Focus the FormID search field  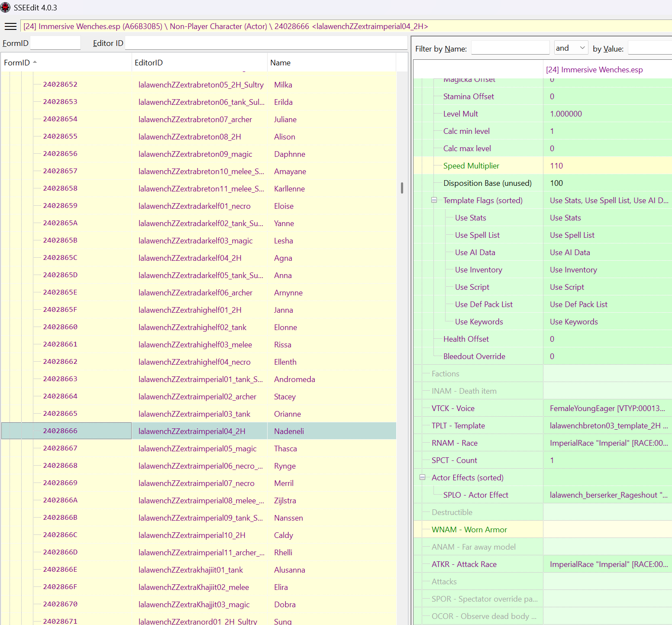pyautogui.click(x=55, y=43)
